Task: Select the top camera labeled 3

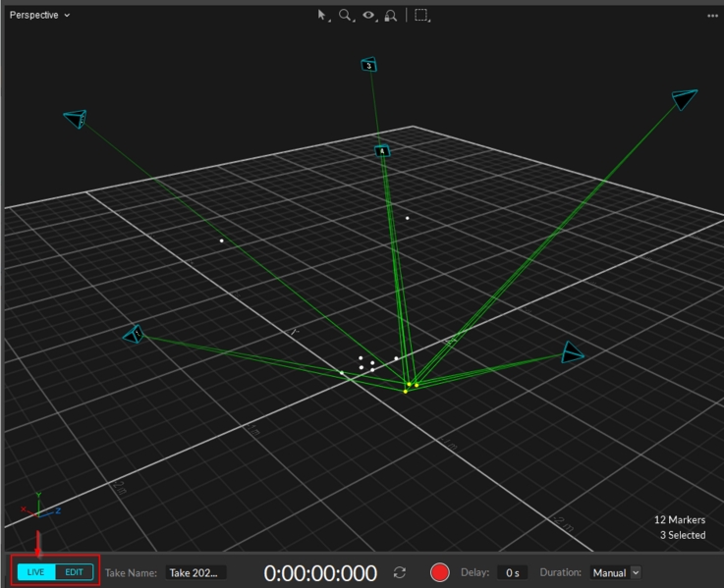Action: 368,65
